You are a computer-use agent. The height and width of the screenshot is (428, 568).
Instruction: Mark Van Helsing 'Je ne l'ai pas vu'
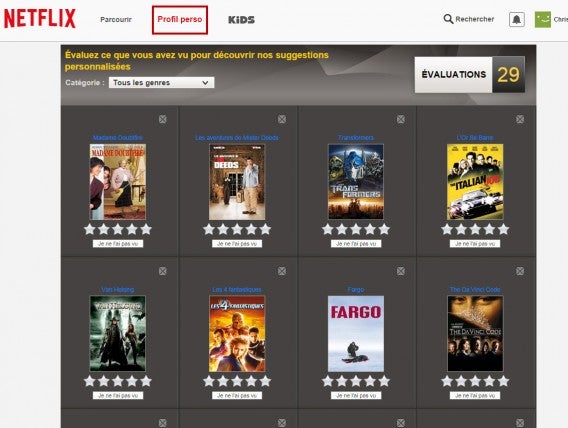coord(118,395)
